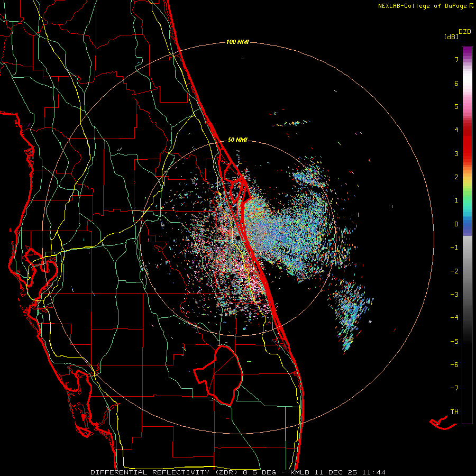
Task: Click the -4 value on the color scale
Action: click(x=454, y=318)
